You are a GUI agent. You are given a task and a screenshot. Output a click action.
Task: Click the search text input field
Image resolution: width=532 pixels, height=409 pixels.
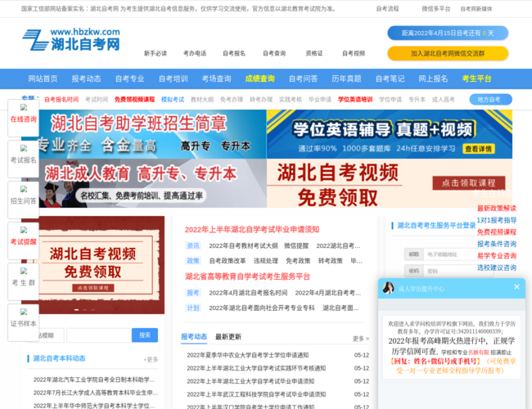pyautogui.click(x=99, y=335)
